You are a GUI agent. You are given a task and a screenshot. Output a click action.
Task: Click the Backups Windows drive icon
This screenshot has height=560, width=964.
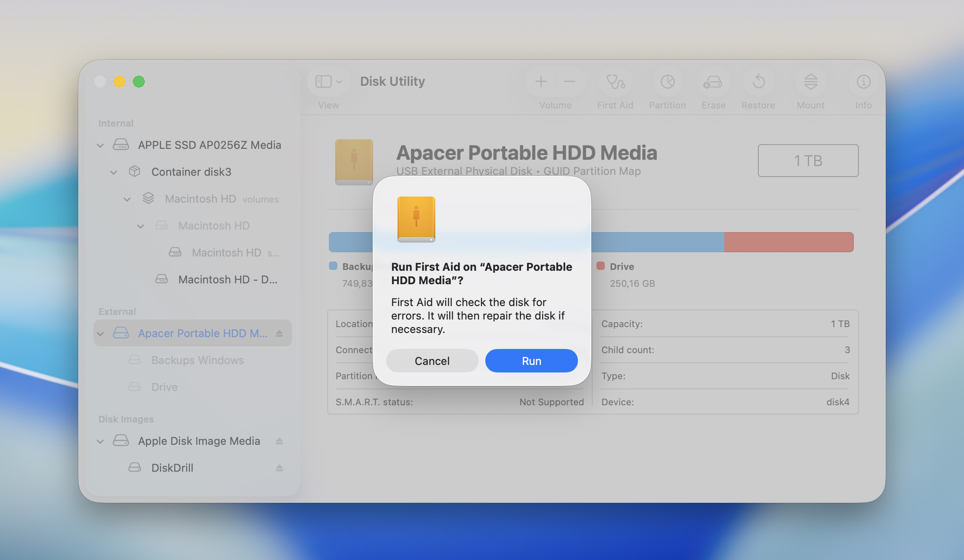(134, 360)
